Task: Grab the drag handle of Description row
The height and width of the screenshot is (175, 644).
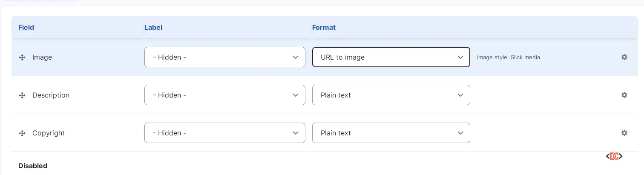Action: (x=22, y=95)
